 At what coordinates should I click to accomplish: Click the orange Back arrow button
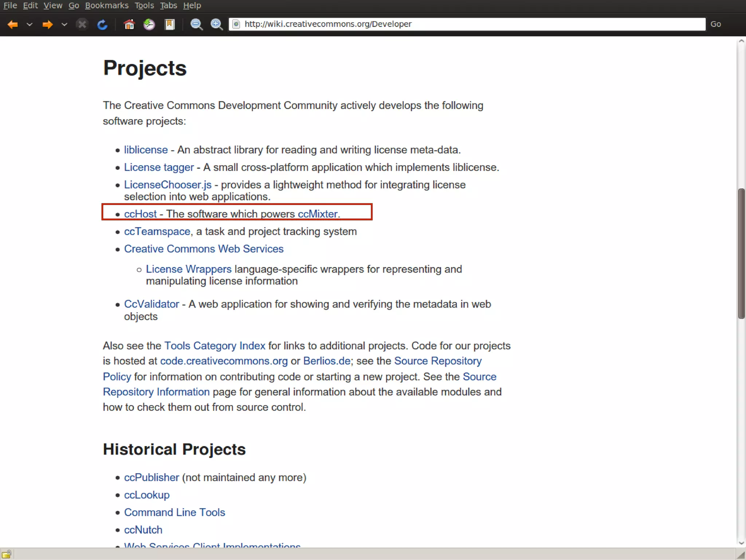point(13,24)
